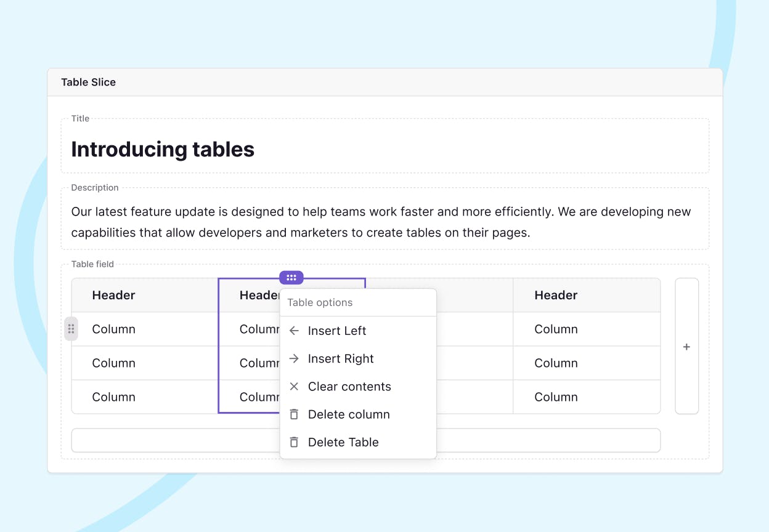Edit the Introducing tables title field
This screenshot has width=769, height=532.
[163, 150]
